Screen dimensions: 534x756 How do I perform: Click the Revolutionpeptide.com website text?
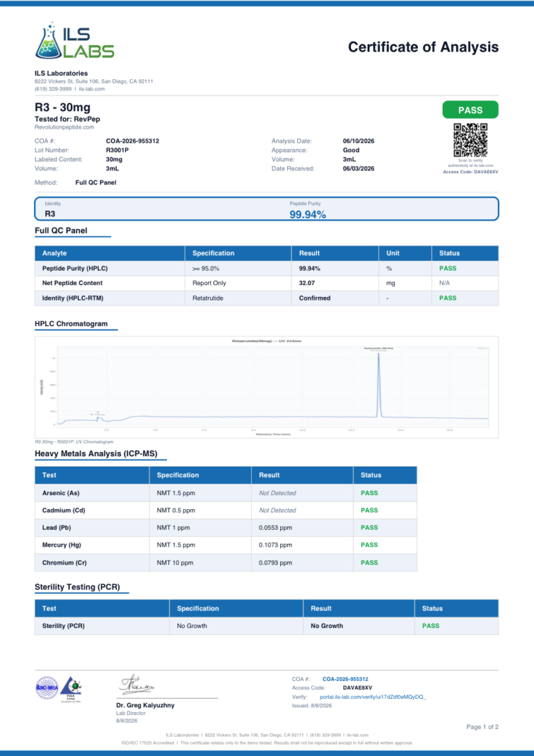[64, 127]
